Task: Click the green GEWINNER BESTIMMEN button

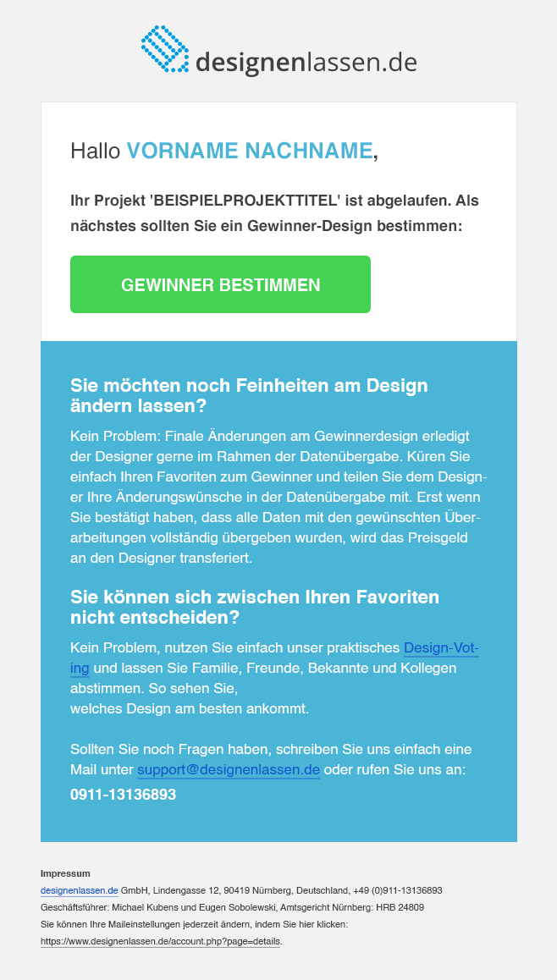Action: click(x=220, y=284)
